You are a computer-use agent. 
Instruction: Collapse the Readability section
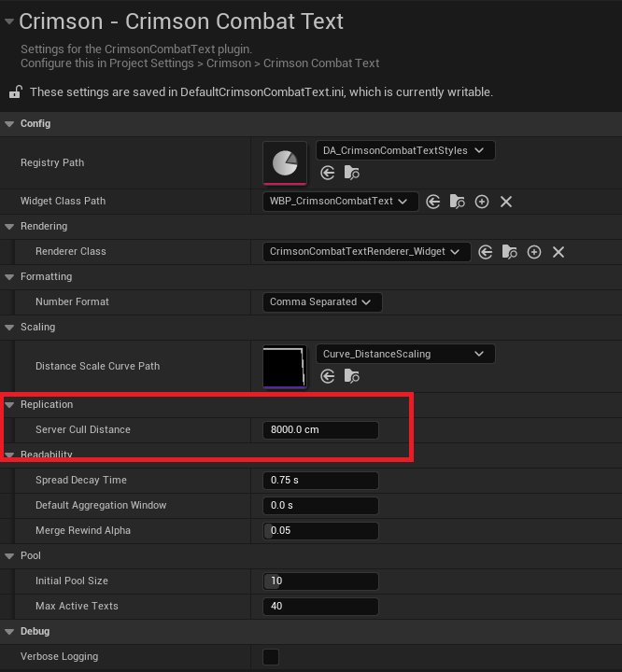[x=9, y=455]
